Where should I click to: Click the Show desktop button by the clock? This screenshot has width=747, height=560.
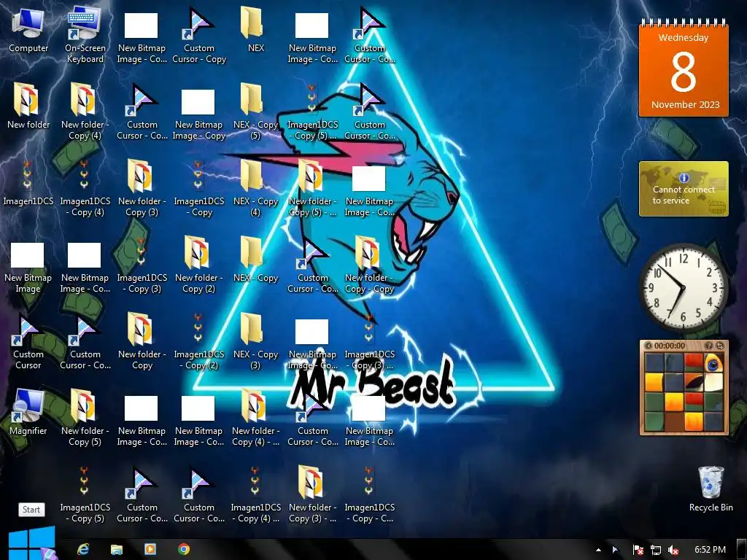741,549
